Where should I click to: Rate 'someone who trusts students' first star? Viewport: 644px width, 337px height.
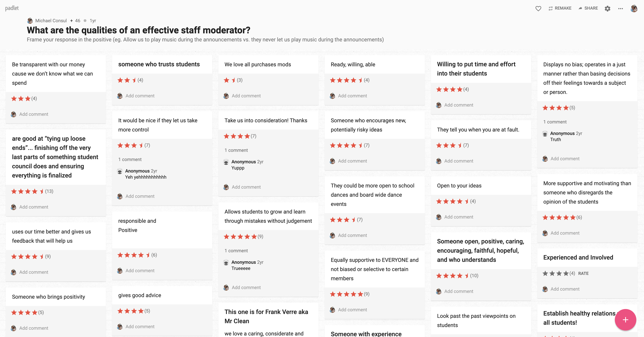120,80
